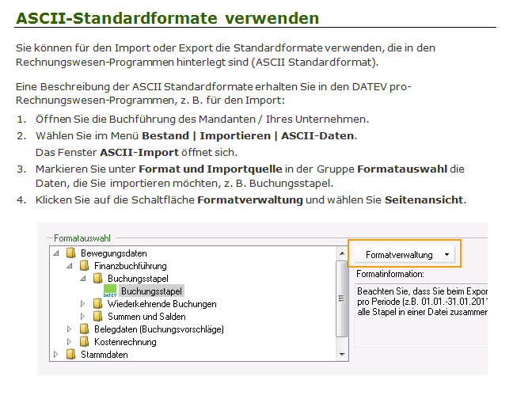532x399 pixels.
Task: Click the Bewegungsdaten folder icon
Action: (71, 253)
